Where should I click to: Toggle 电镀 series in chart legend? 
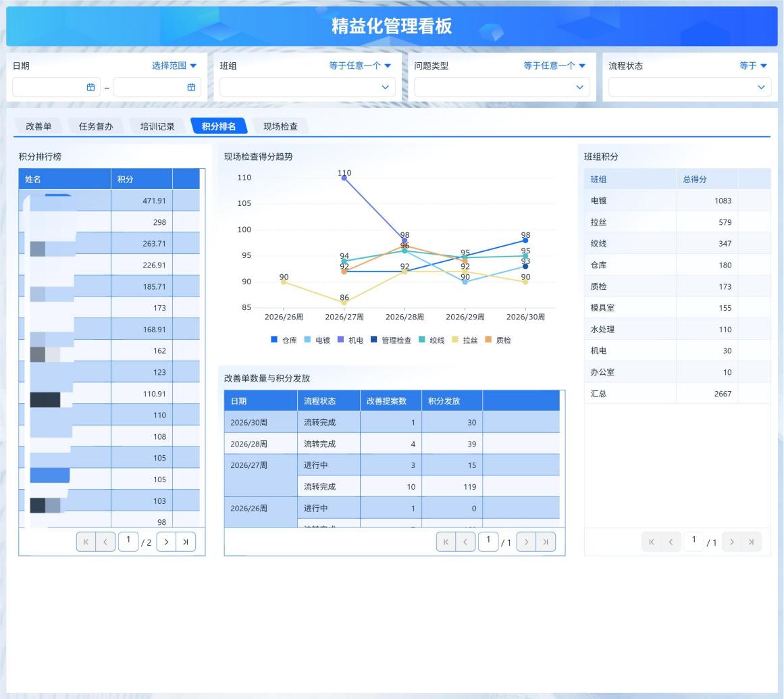pyautogui.click(x=317, y=340)
